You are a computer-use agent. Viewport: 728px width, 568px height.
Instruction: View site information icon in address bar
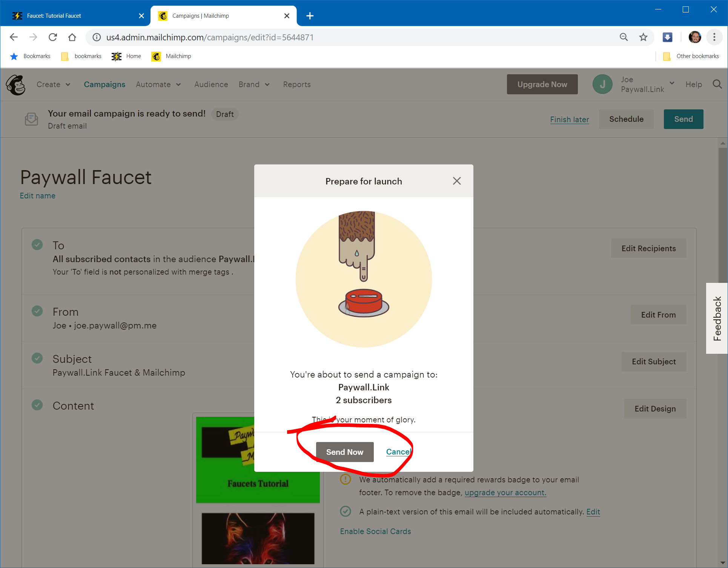click(97, 37)
